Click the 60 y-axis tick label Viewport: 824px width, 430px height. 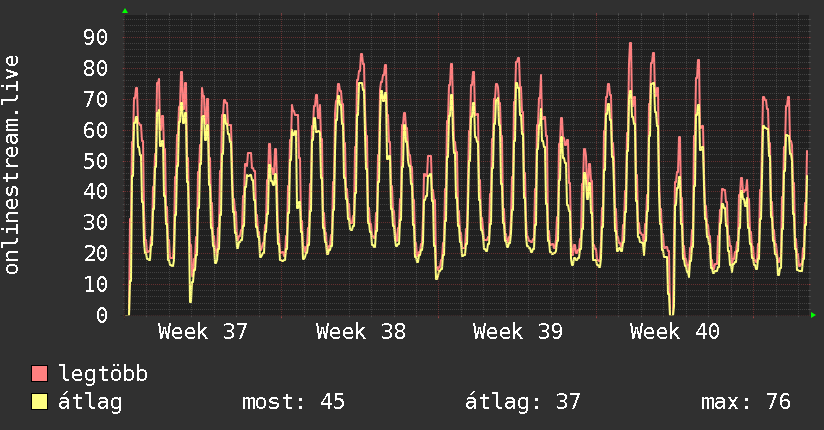pyautogui.click(x=96, y=130)
